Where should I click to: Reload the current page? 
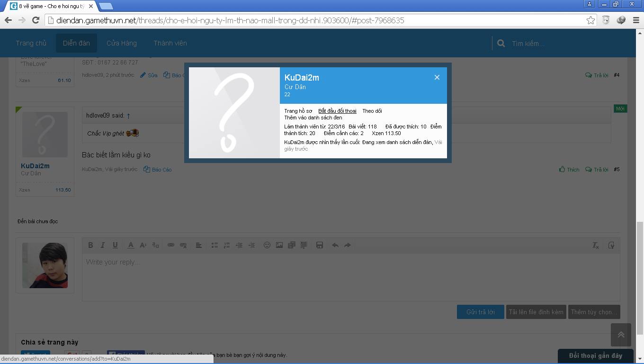point(36,20)
